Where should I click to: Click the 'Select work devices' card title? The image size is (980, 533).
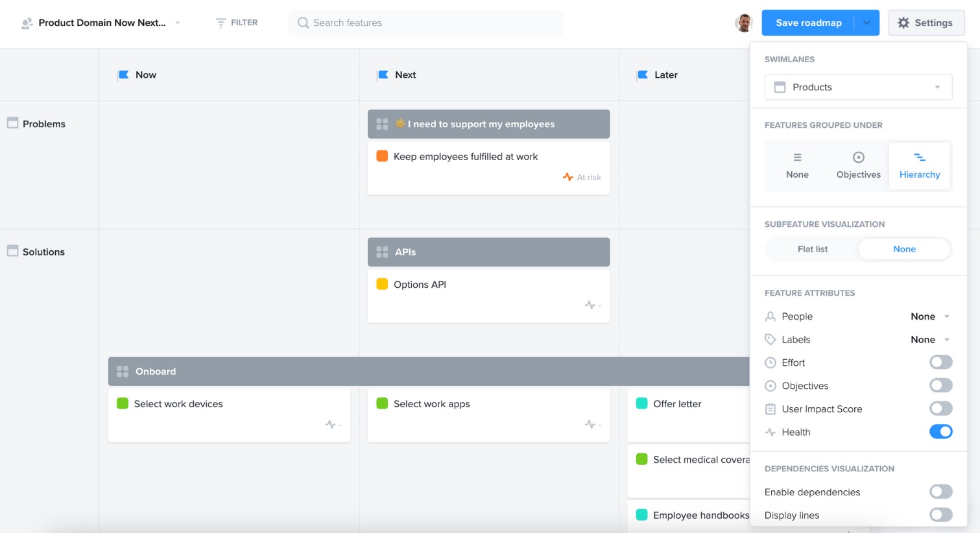click(x=178, y=403)
